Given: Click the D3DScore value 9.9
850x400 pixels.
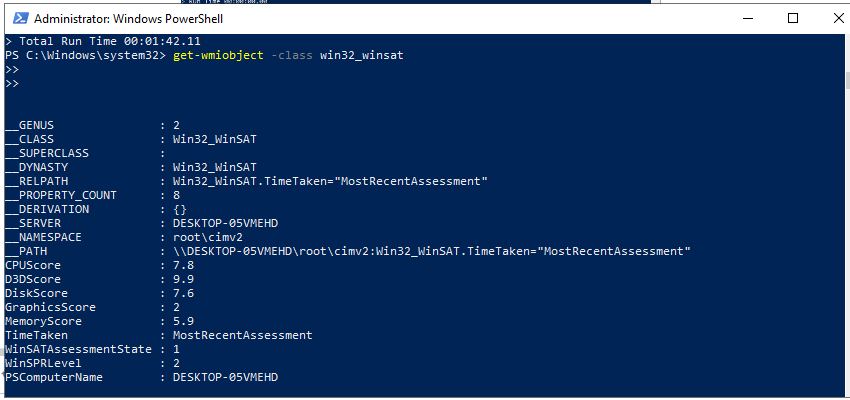Looking at the screenshot, I should point(183,279).
